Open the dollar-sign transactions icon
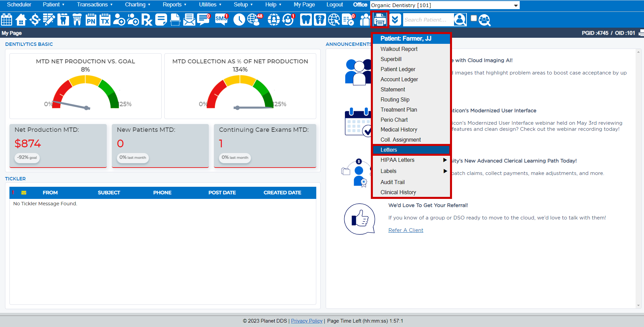The height and width of the screenshot is (327, 644). [x=35, y=20]
